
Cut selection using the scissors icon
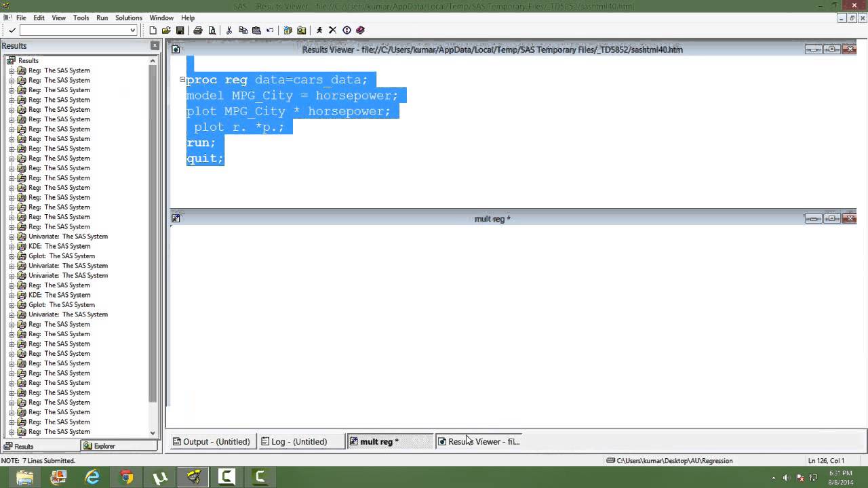pyautogui.click(x=229, y=30)
